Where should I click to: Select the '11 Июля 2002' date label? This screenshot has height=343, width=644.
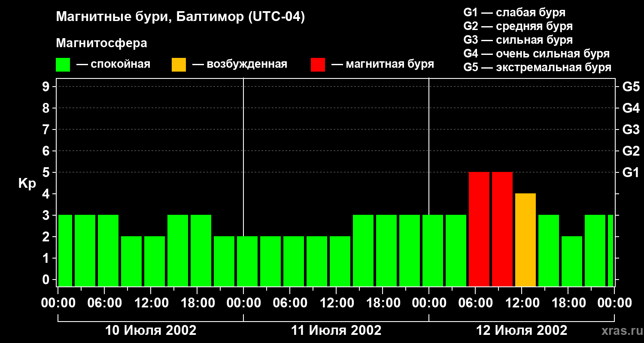point(336,331)
